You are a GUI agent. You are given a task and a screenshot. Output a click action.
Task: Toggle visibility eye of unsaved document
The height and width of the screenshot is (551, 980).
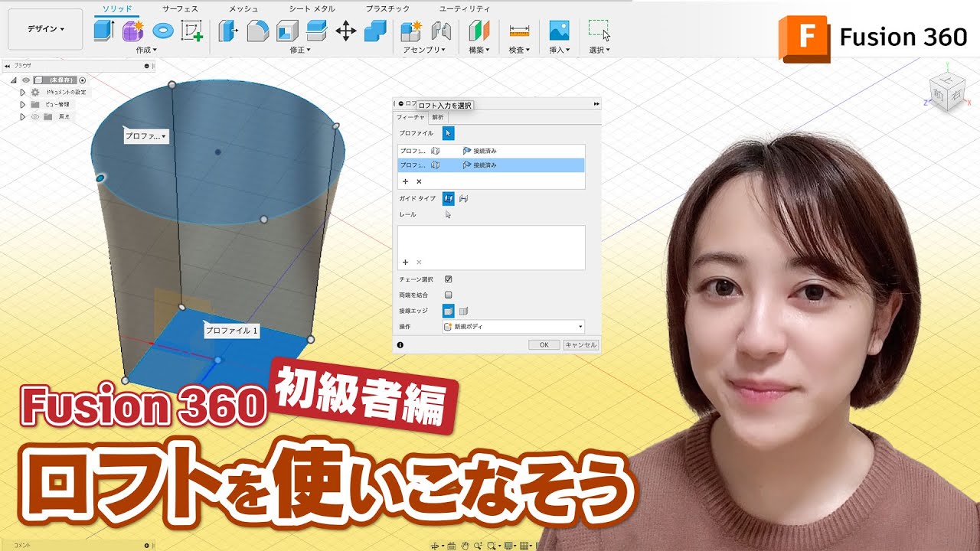(x=26, y=80)
